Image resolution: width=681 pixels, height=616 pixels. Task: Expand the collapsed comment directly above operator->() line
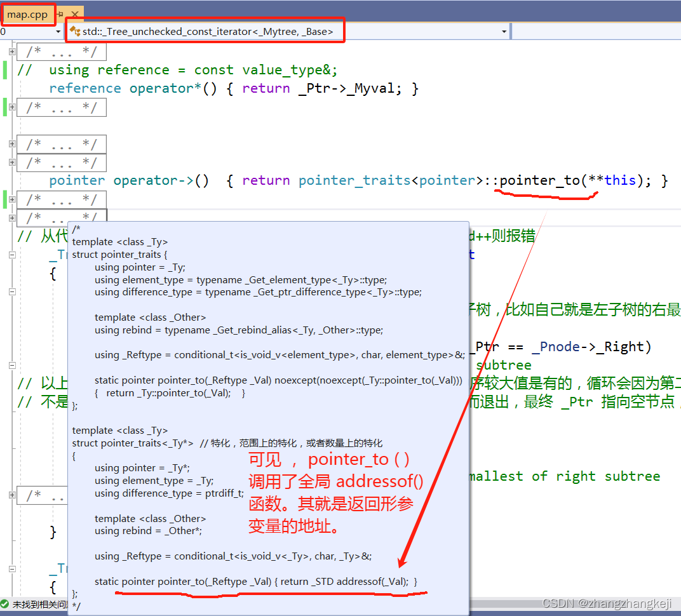(x=12, y=163)
